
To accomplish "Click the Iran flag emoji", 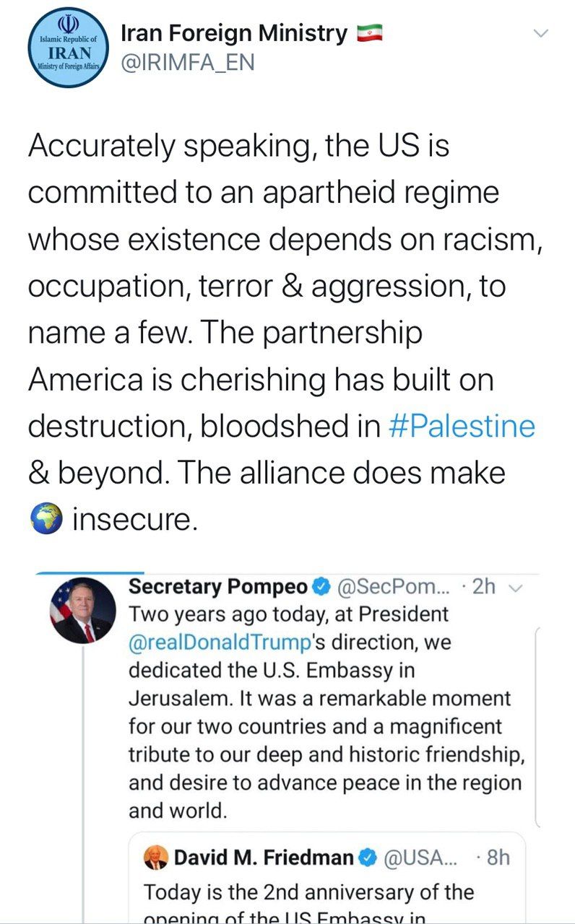I will 369,33.
